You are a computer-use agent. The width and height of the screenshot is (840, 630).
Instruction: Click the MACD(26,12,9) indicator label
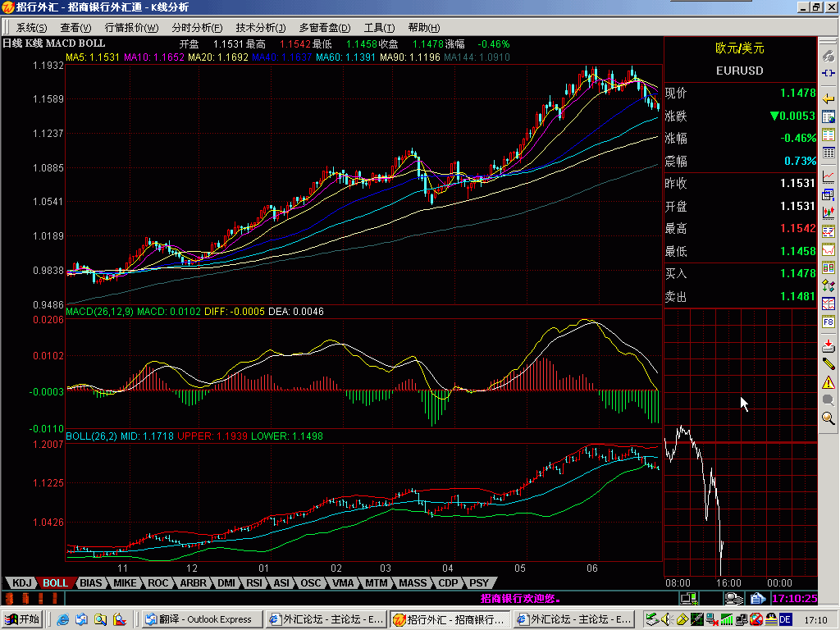click(99, 311)
